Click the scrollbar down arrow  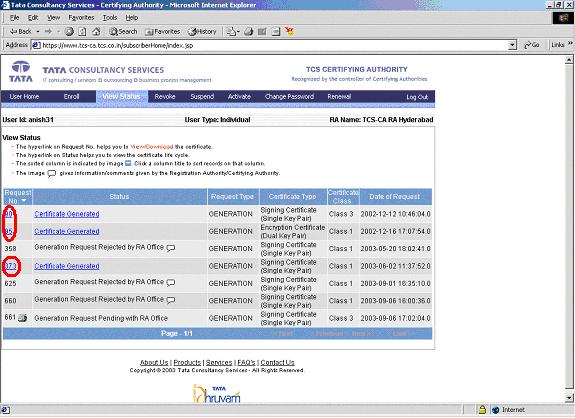tap(569, 397)
